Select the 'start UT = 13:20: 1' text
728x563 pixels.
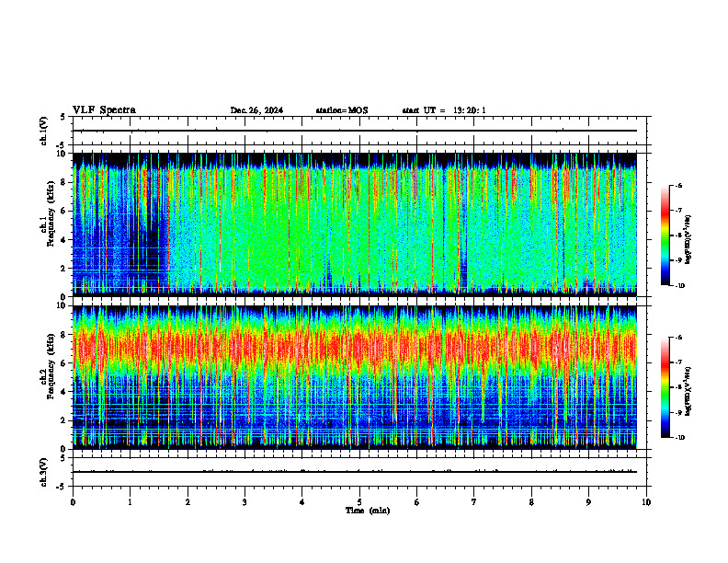click(x=444, y=110)
